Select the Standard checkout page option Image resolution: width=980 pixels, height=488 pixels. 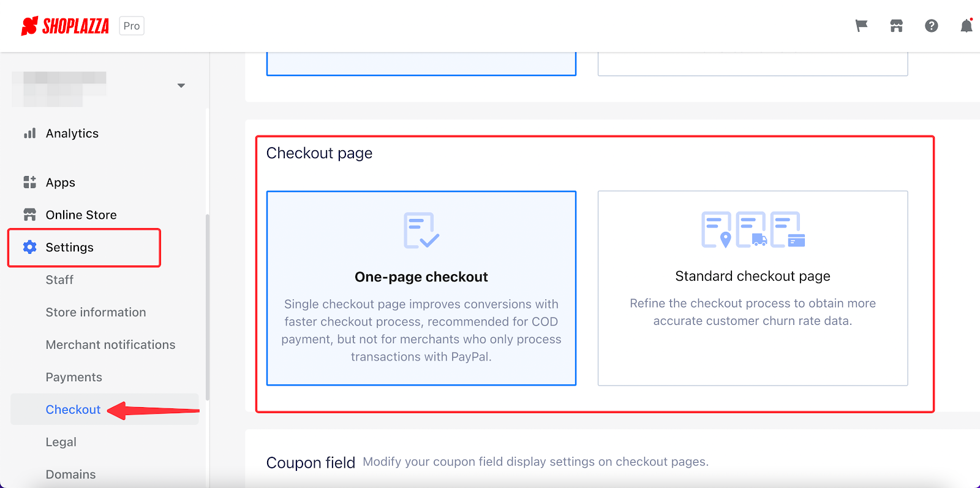click(753, 288)
